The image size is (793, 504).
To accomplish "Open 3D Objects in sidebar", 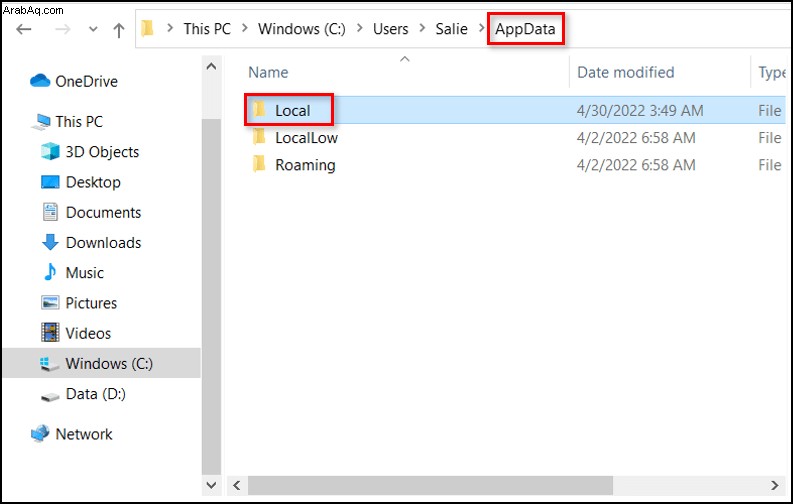I will (x=102, y=152).
